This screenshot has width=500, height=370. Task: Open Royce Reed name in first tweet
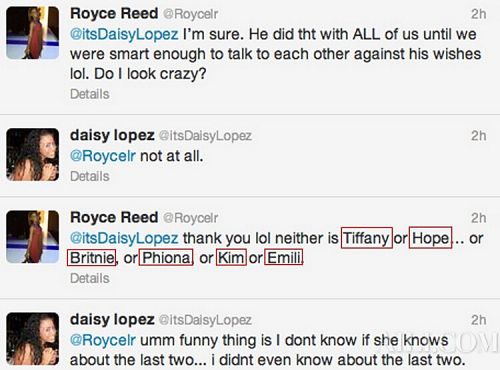[x=114, y=13]
